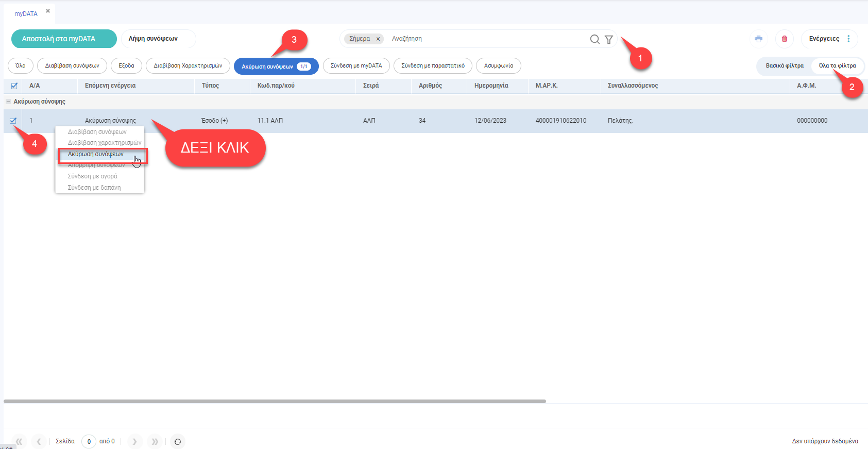Go to the last page arrow

pos(155,442)
